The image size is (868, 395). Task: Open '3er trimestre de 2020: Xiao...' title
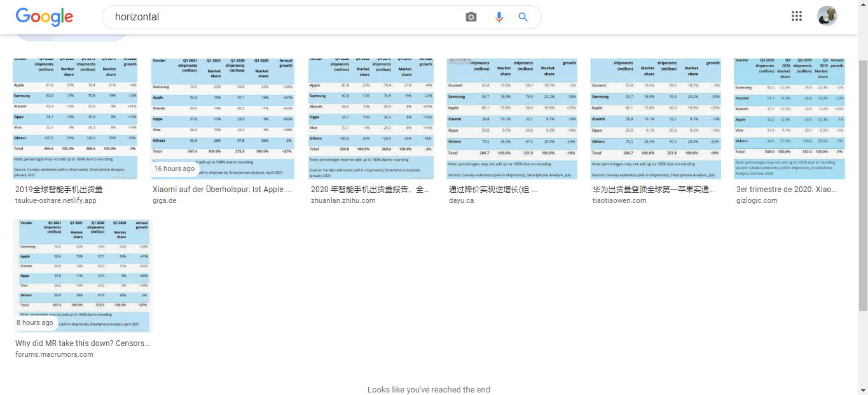787,190
